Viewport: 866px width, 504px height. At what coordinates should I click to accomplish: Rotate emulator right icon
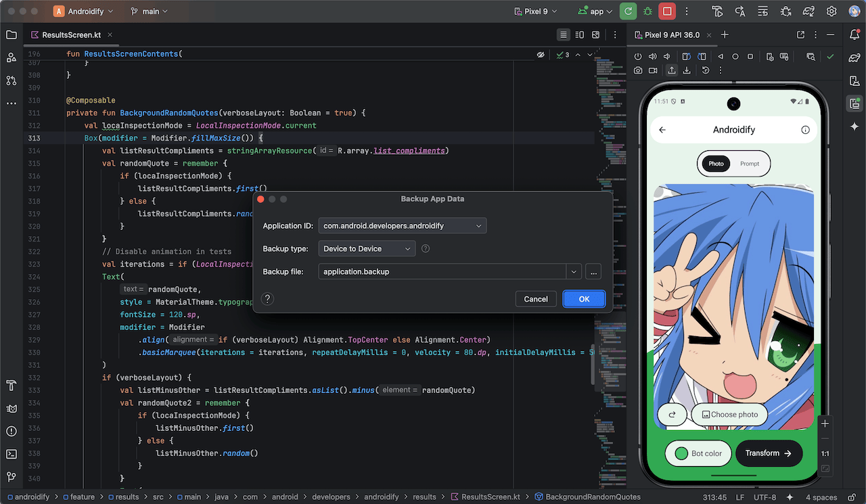[702, 57]
